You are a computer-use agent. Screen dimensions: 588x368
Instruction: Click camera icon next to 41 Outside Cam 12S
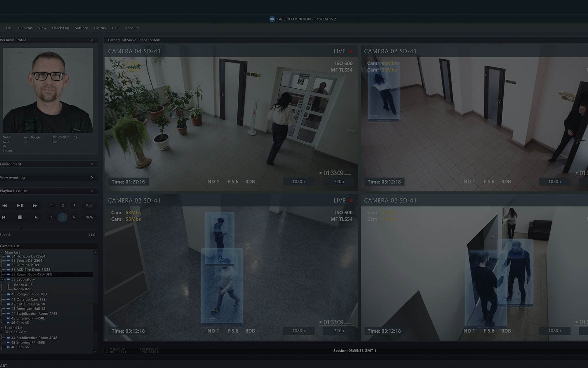tap(9, 299)
